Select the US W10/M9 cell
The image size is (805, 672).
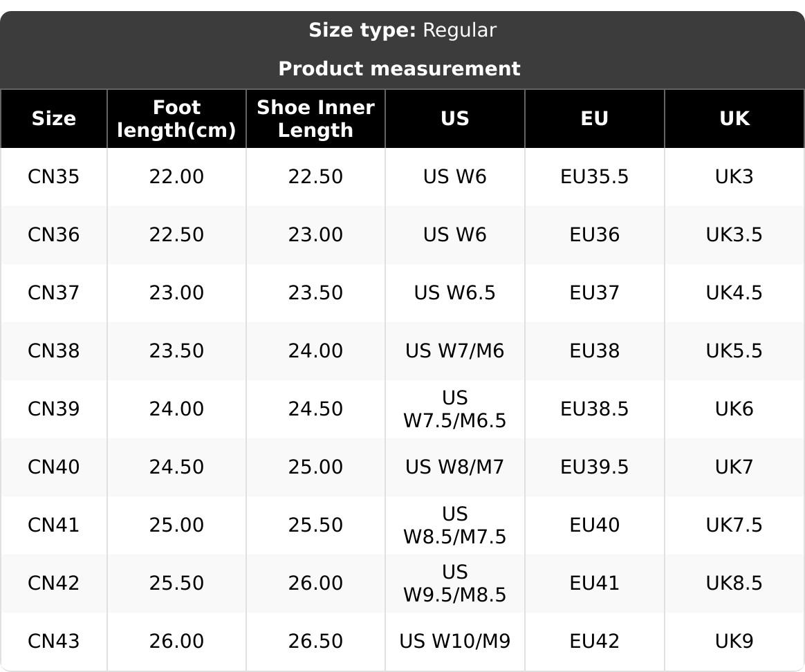pyautogui.click(x=455, y=642)
